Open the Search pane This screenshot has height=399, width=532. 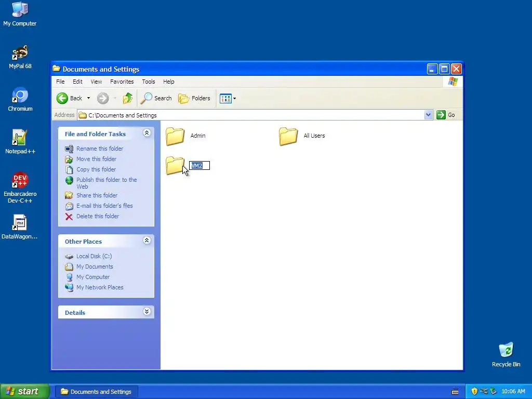tap(156, 98)
